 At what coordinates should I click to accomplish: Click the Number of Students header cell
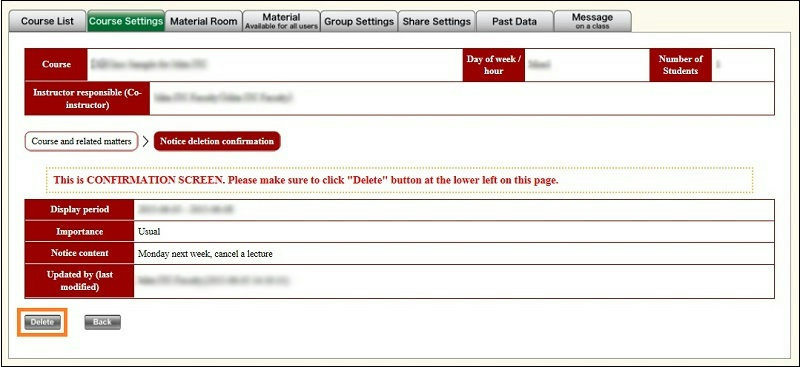coord(681,65)
